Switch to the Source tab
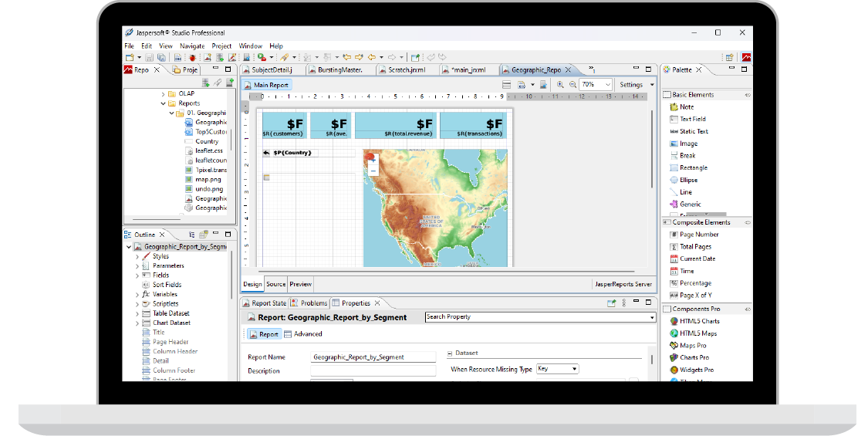 [275, 284]
